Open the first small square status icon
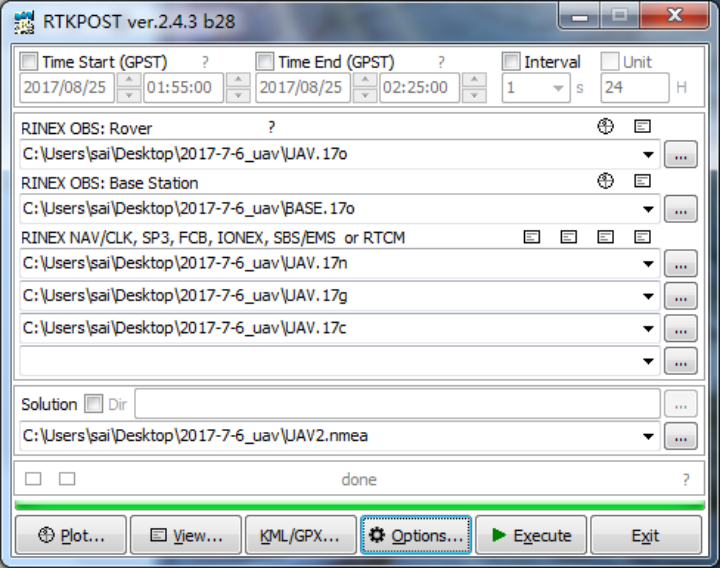720x568 pixels. pyautogui.click(x=33, y=479)
